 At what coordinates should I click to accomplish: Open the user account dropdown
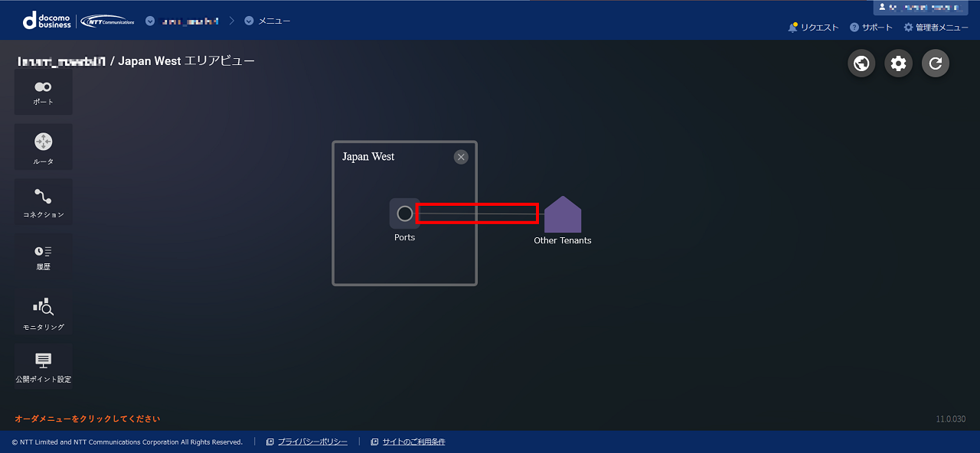921,8
